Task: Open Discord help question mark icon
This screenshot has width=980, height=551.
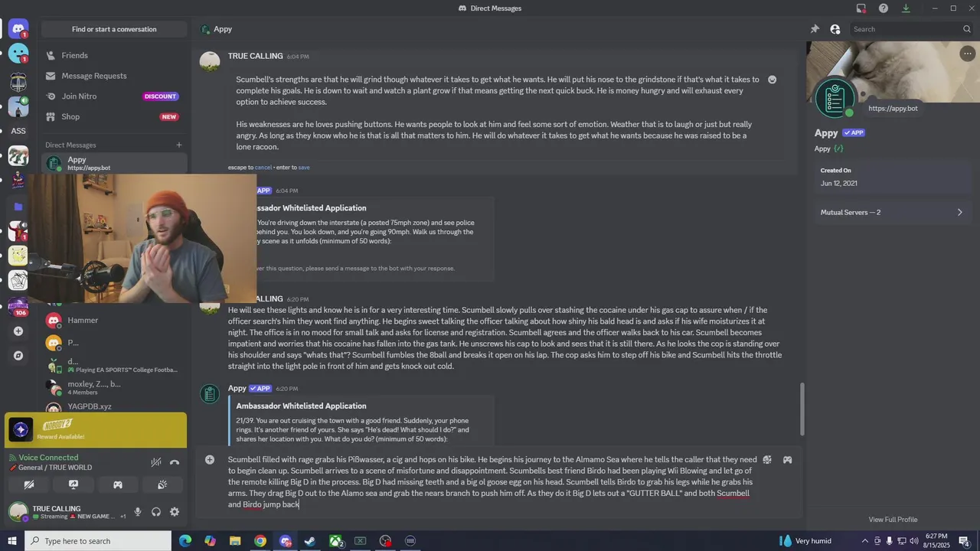Action: [x=884, y=8]
